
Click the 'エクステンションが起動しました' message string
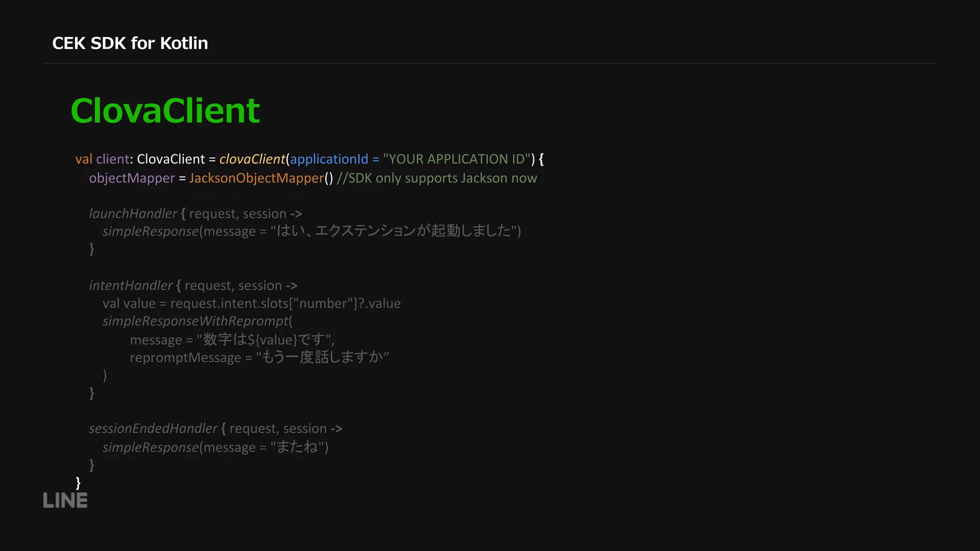[394, 231]
